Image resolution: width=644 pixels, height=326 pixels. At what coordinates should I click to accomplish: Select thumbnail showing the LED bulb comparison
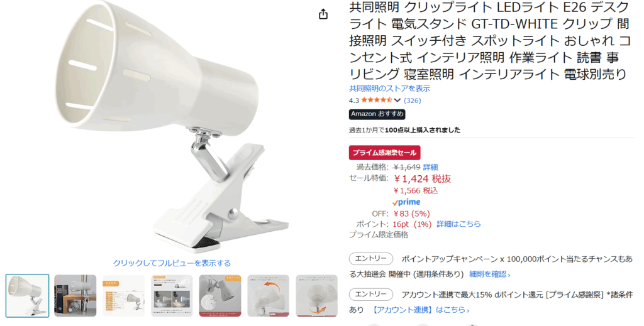point(172,296)
